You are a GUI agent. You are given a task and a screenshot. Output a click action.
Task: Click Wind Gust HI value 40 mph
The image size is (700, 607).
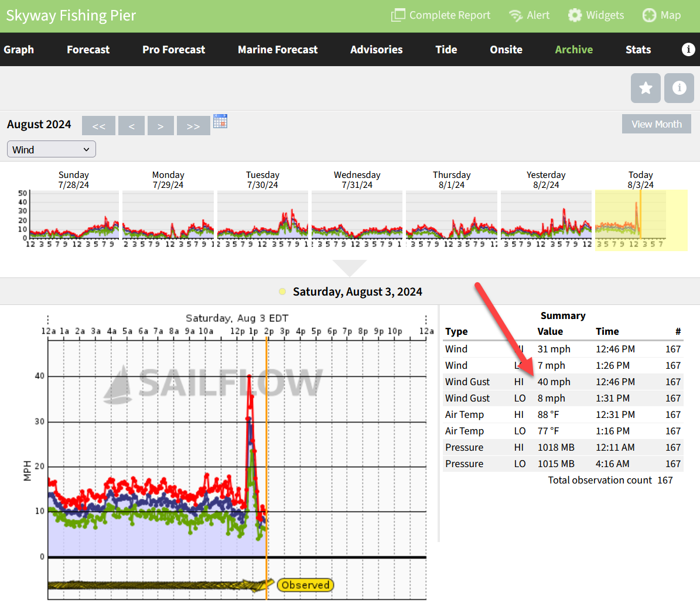point(554,382)
